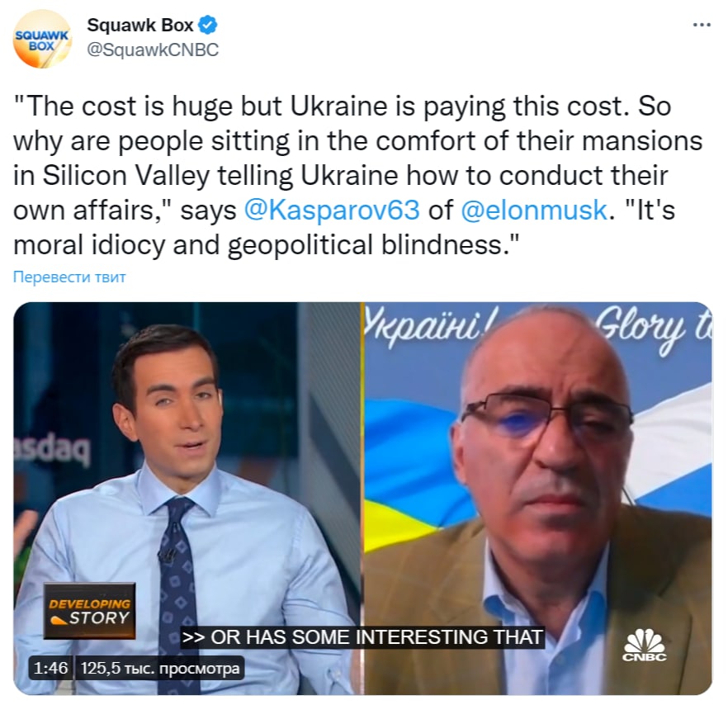This screenshot has height=705, width=728.
Task: Click the host's side of the video
Action: pyautogui.click(x=187, y=499)
